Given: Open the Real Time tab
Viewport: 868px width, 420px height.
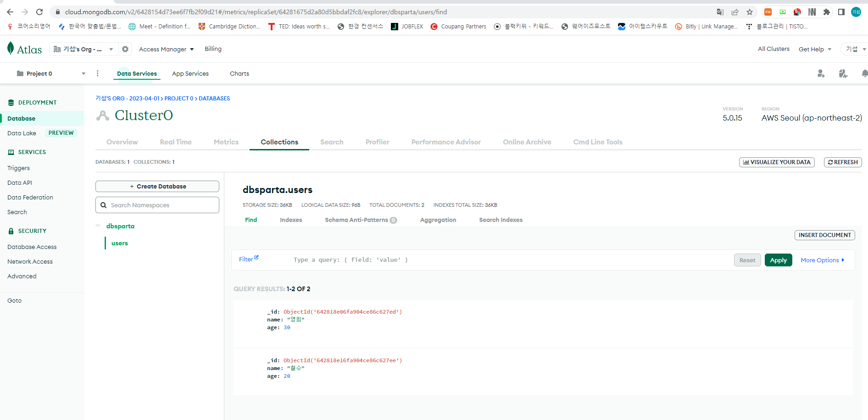Looking at the screenshot, I should tap(176, 142).
